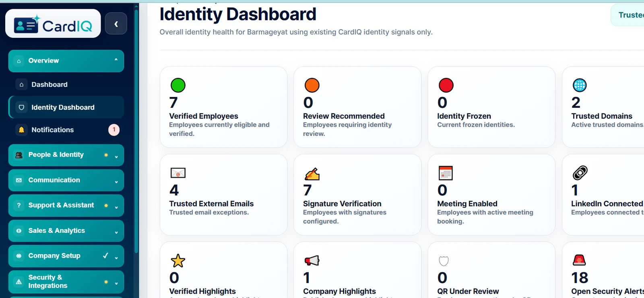
Task: Click the count 18 for Open Security Alerts
Action: coord(580,278)
